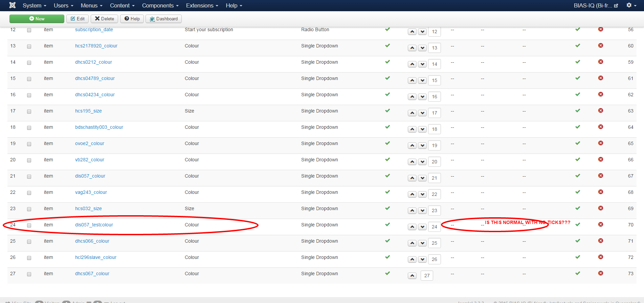Move row 20 vb282_colour down
This screenshot has height=303, width=644.
pyautogui.click(x=422, y=162)
